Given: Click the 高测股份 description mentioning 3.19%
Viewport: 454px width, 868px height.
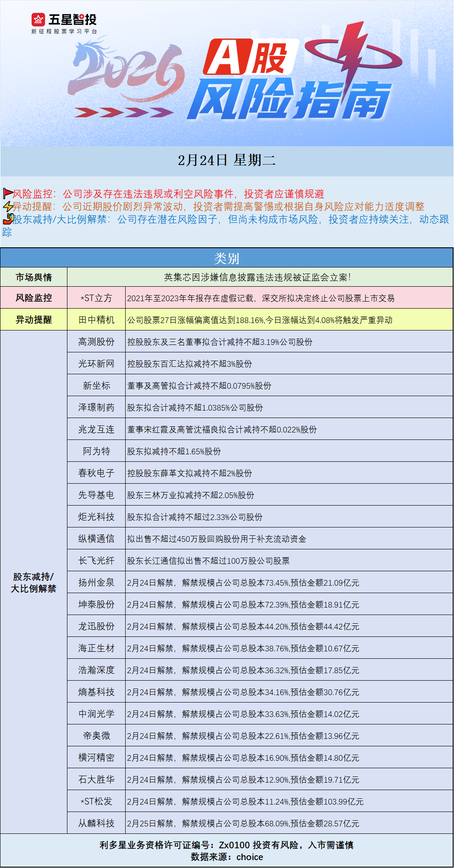Looking at the screenshot, I should pyautogui.click(x=220, y=342).
